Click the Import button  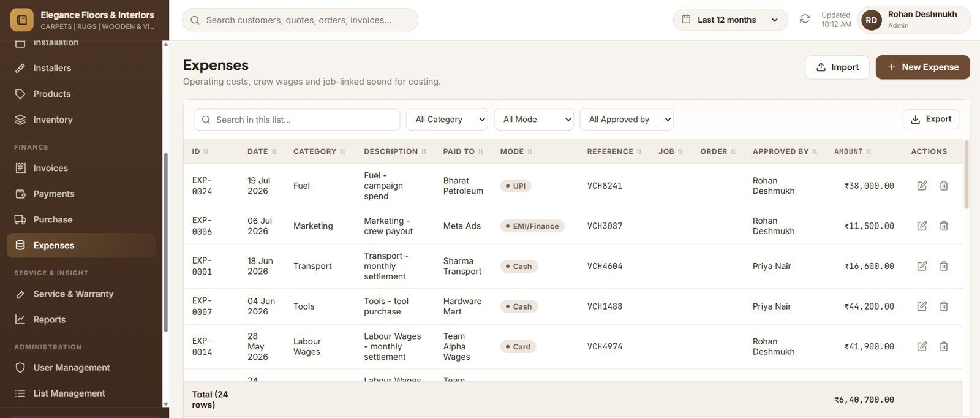coord(837,67)
